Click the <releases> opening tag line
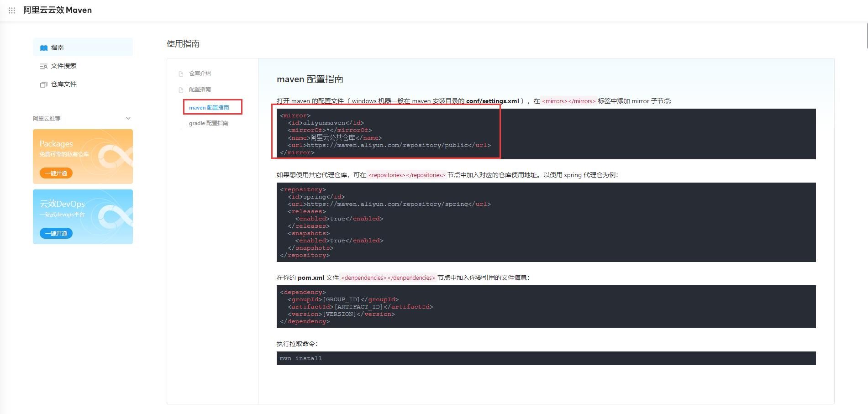868x414 pixels. [307, 211]
